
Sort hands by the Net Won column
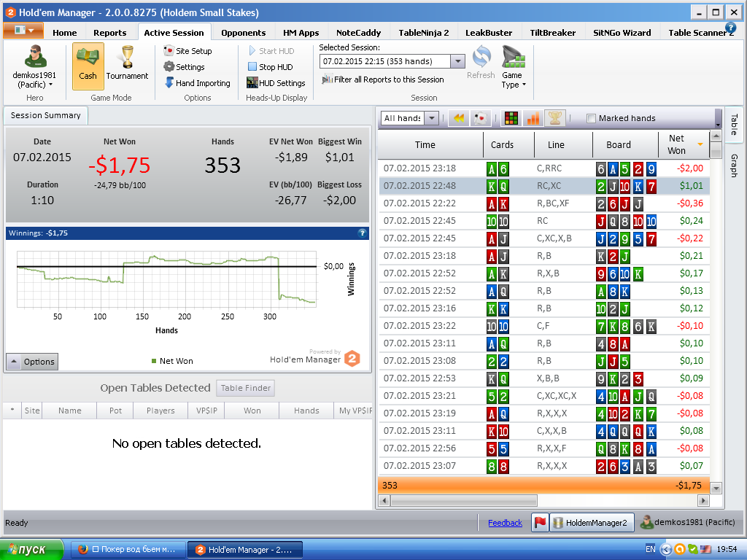[683, 144]
